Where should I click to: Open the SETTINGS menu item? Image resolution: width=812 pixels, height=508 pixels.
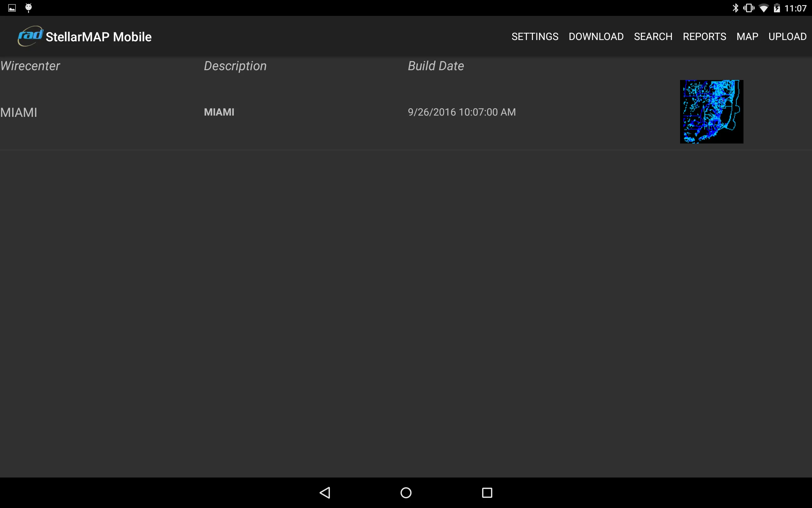tap(535, 36)
